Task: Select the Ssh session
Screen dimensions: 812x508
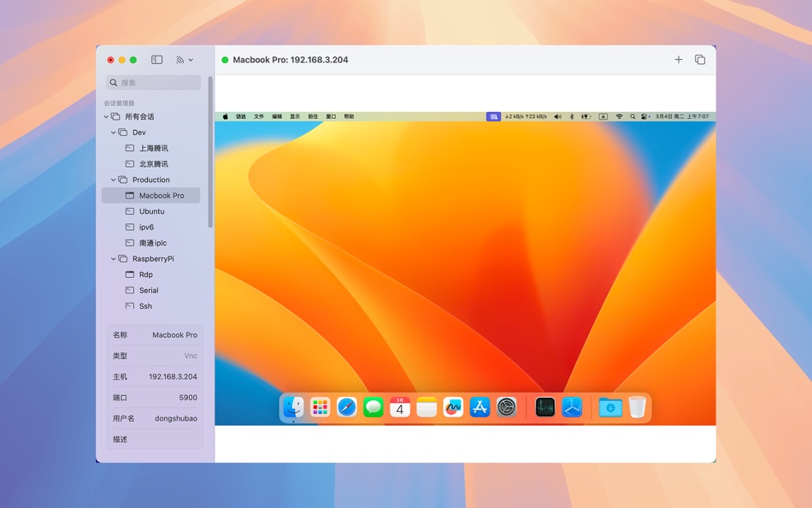Action: [150, 306]
